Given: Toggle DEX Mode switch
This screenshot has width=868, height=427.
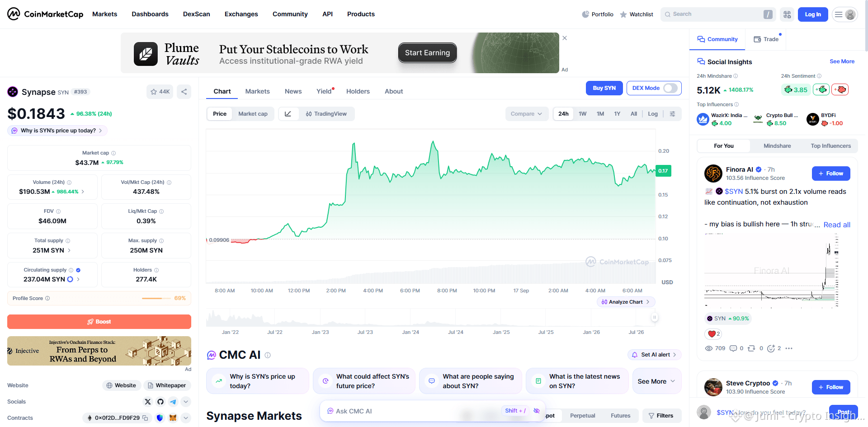Looking at the screenshot, I should [670, 88].
